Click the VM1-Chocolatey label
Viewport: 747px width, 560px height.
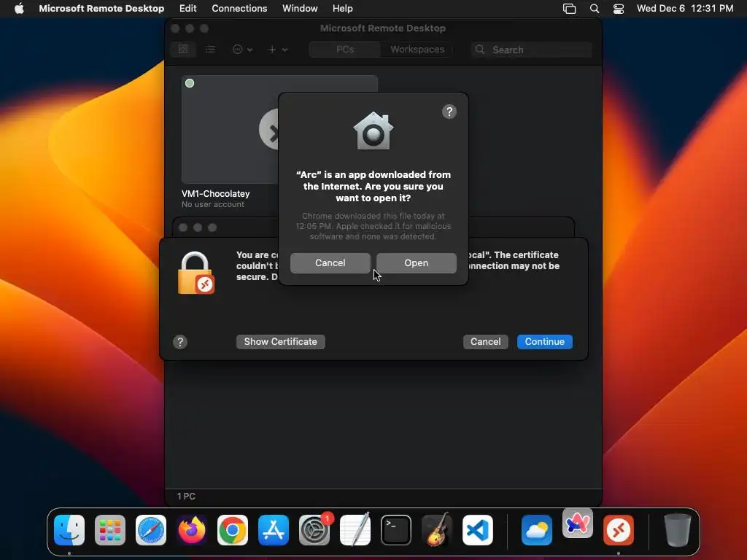215,194
